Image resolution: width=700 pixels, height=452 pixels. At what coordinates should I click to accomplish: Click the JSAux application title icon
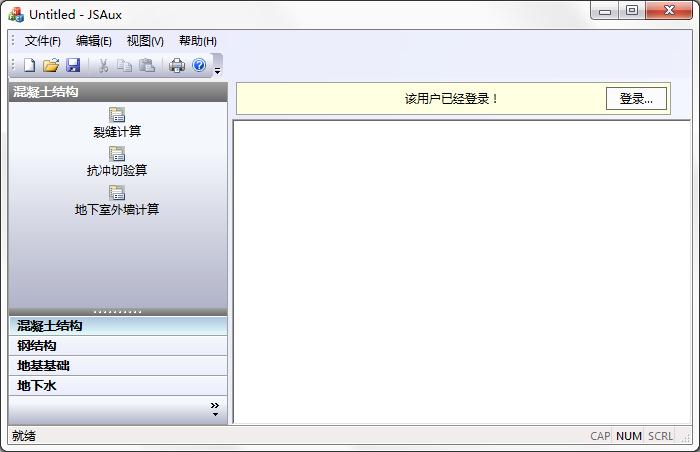tap(16, 14)
